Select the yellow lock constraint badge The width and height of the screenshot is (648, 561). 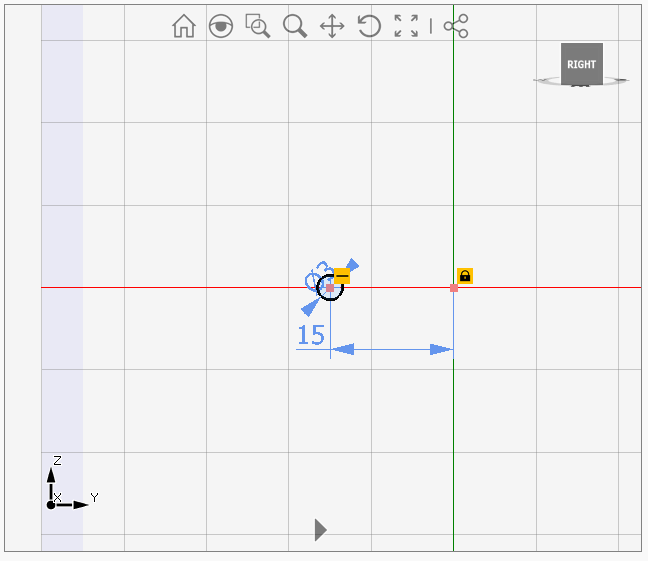click(x=465, y=276)
